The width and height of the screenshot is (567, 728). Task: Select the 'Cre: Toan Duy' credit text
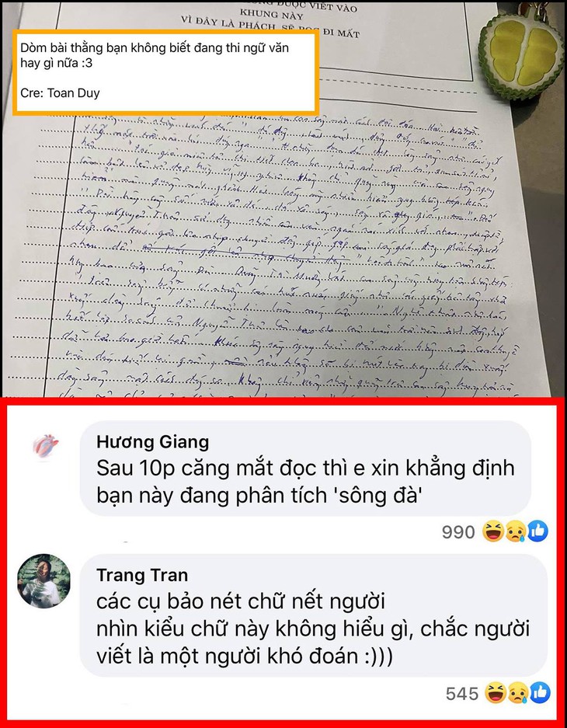[60, 93]
